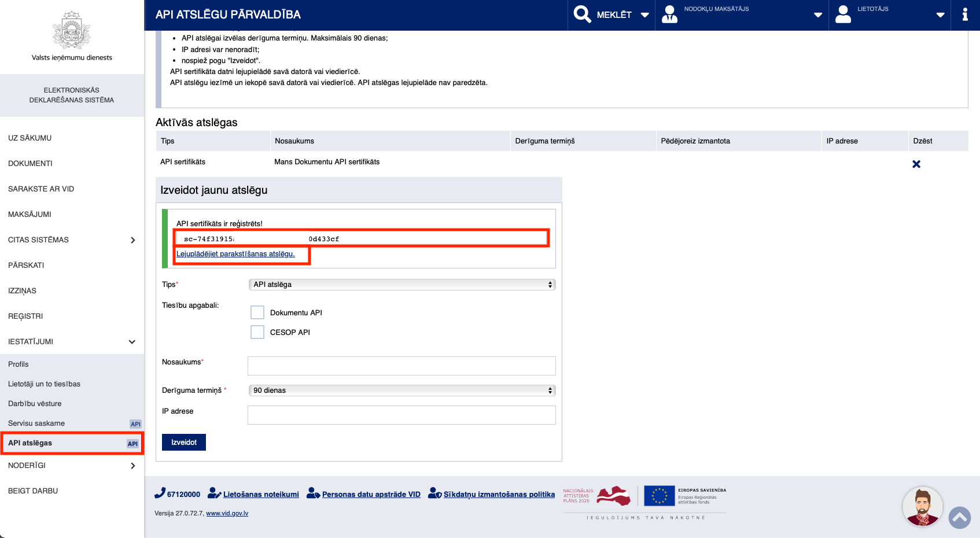Click the API badge next to Servisu saskarne
980x538 pixels.
pyautogui.click(x=135, y=424)
